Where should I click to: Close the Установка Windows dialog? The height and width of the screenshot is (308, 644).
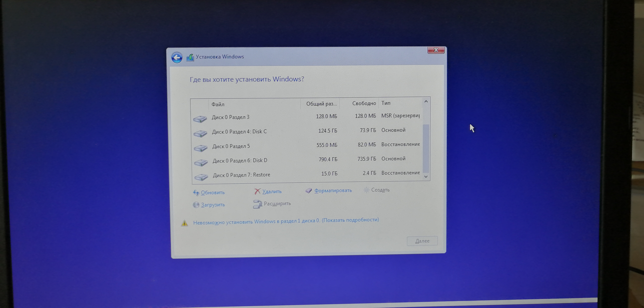(436, 50)
